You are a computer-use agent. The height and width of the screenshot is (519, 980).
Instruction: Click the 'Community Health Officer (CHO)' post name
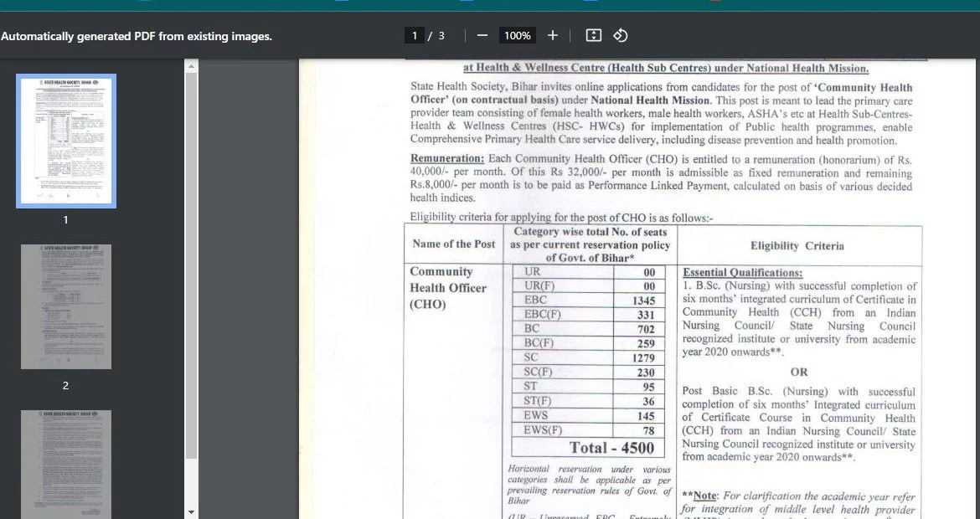coord(447,288)
